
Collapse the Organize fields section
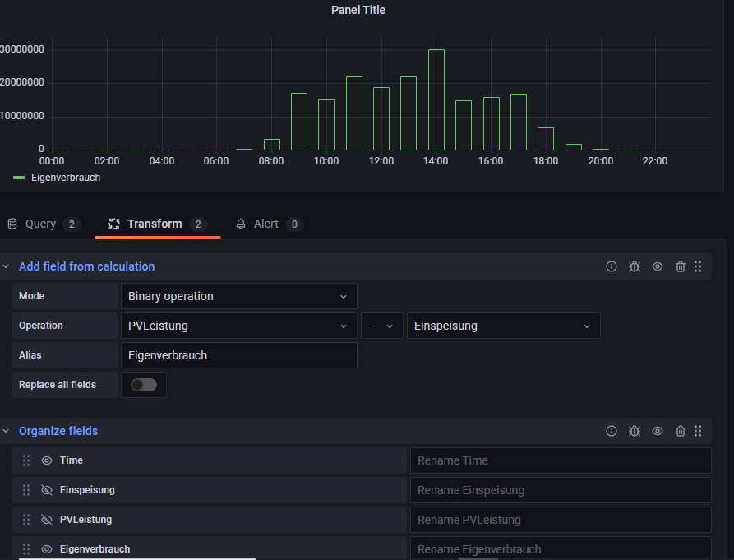tap(7, 431)
